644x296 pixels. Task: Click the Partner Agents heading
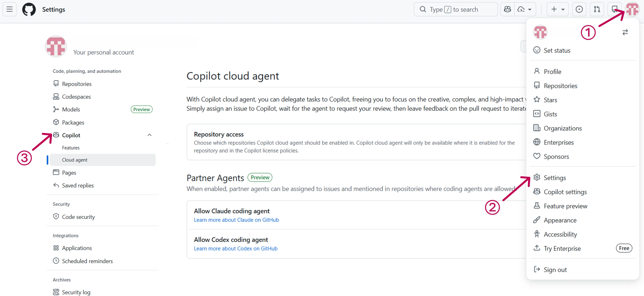(x=215, y=178)
